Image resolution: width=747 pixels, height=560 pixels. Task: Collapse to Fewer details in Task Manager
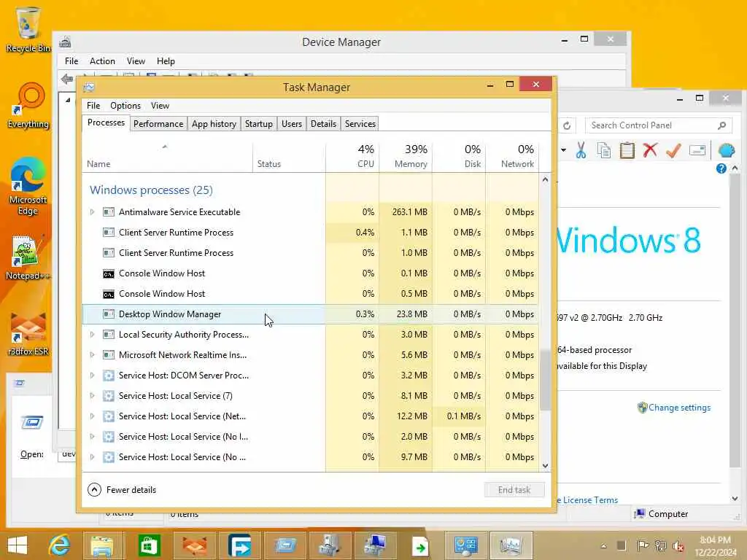[x=122, y=489]
